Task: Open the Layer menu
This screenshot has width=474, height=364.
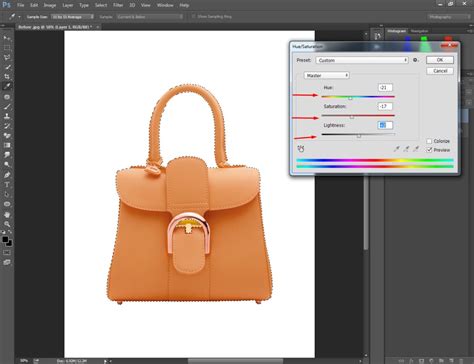Action: point(68,5)
